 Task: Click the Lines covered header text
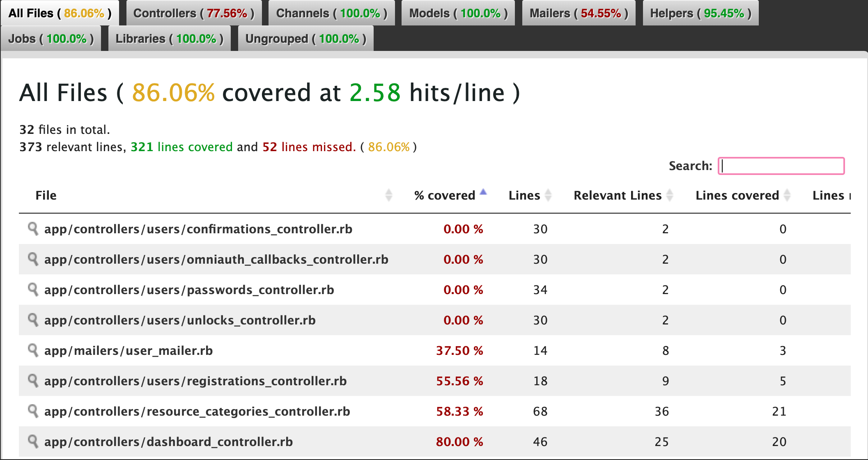[x=737, y=195]
